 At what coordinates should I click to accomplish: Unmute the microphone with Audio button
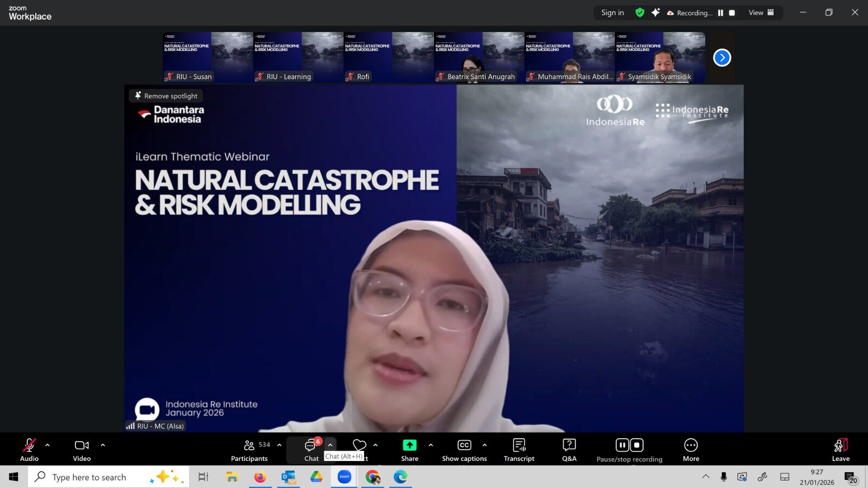[x=29, y=450]
